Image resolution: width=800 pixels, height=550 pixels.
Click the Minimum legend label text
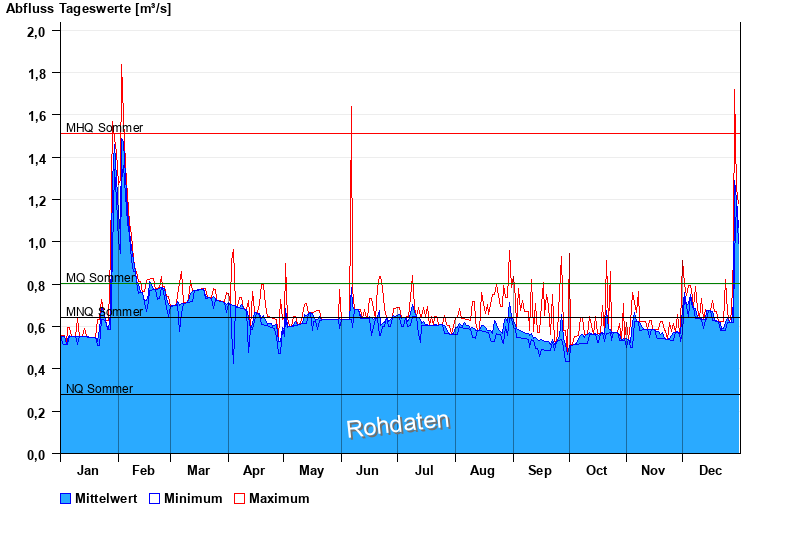193,499
